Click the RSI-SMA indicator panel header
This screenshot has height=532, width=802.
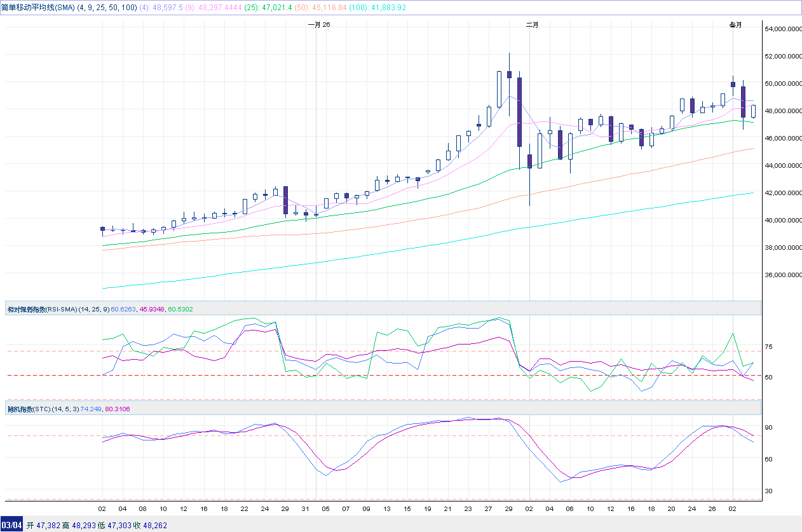[x=42, y=309]
